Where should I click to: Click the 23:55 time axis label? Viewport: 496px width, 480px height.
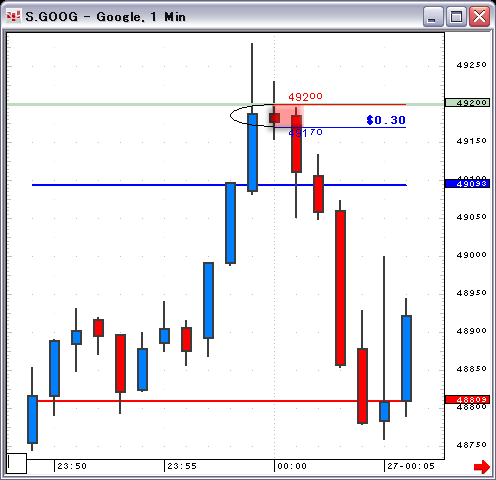pyautogui.click(x=182, y=466)
